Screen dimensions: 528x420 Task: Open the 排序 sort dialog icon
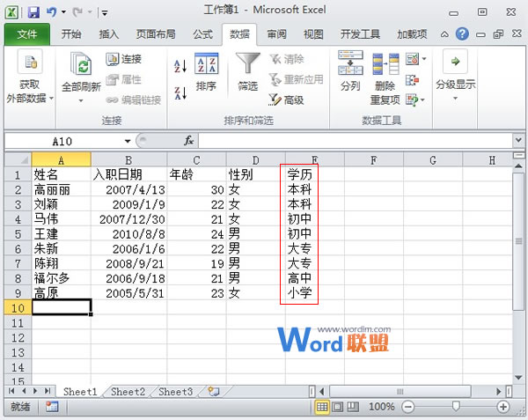[x=206, y=70]
